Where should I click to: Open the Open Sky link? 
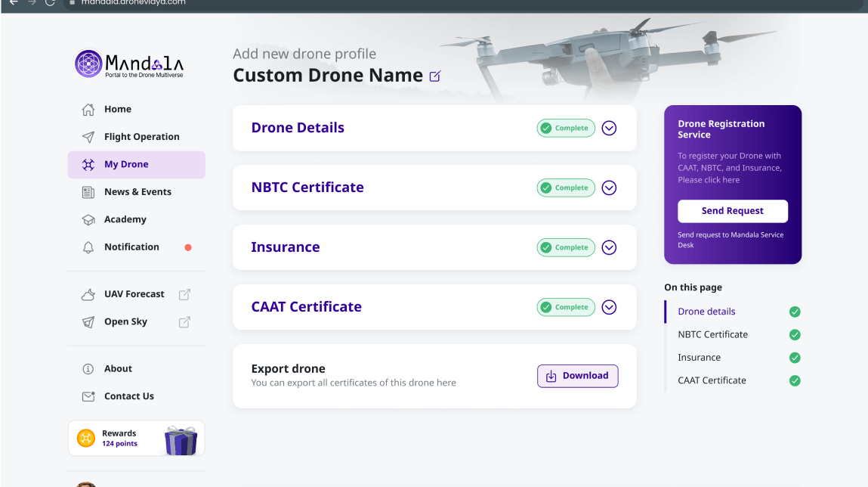click(x=136, y=322)
